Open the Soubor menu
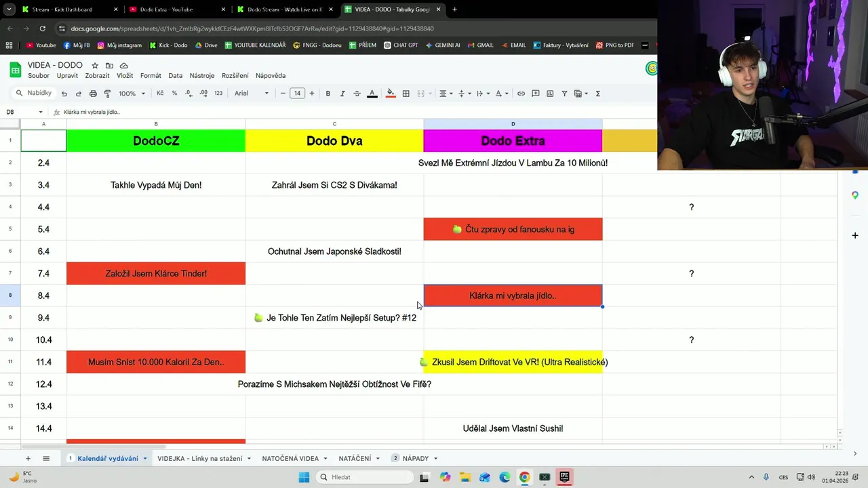 click(x=39, y=76)
